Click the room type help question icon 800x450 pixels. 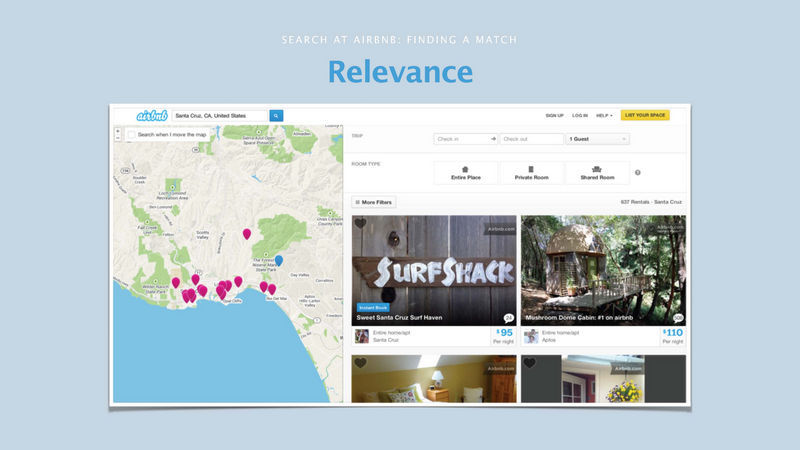tap(638, 172)
